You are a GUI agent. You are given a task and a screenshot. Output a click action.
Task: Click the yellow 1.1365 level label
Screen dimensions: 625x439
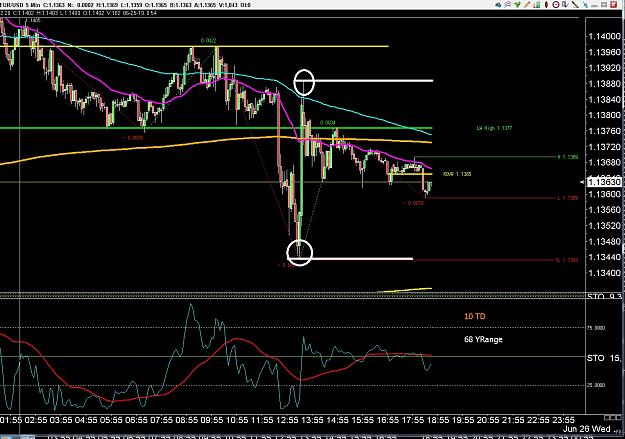tap(457, 174)
